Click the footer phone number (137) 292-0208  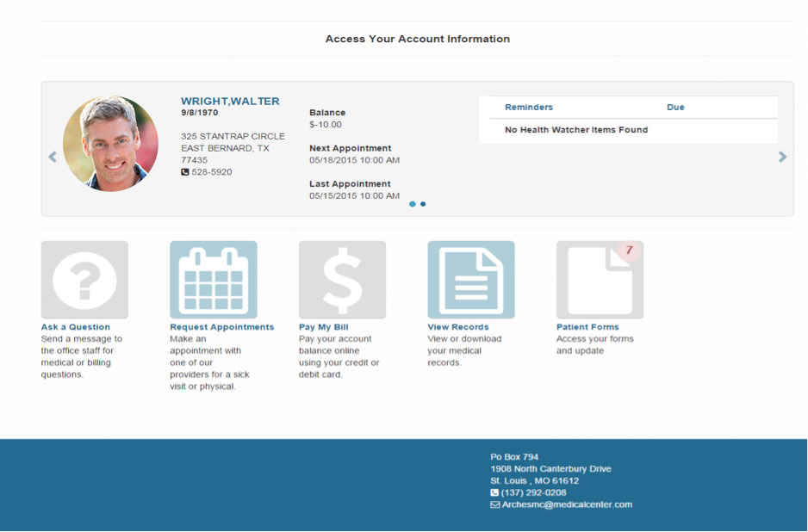click(x=533, y=492)
